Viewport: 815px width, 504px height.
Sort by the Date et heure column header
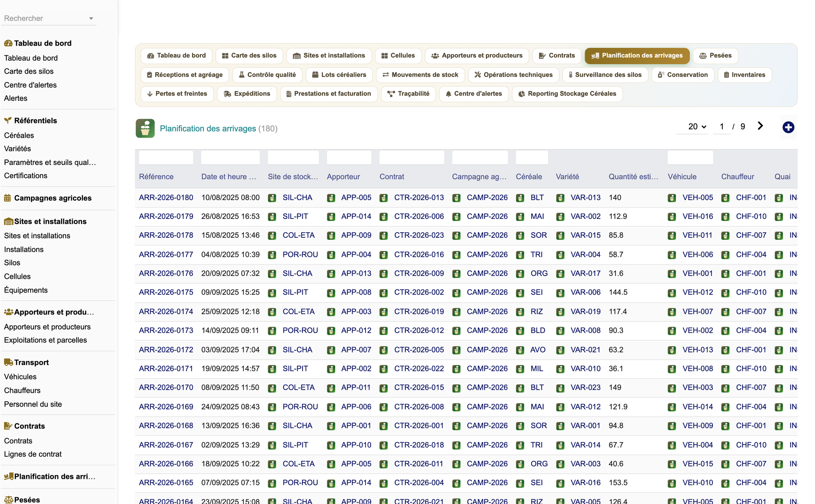pyautogui.click(x=229, y=177)
